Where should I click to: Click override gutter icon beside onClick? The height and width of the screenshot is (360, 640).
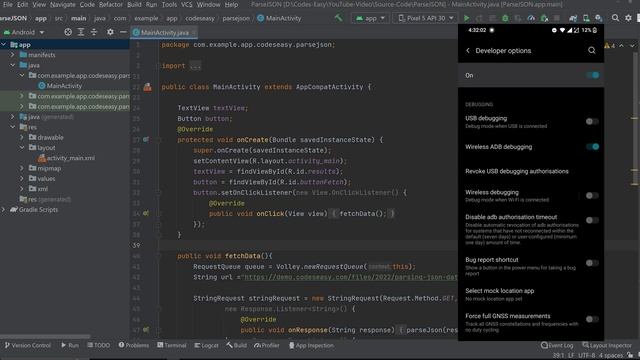coord(146,213)
